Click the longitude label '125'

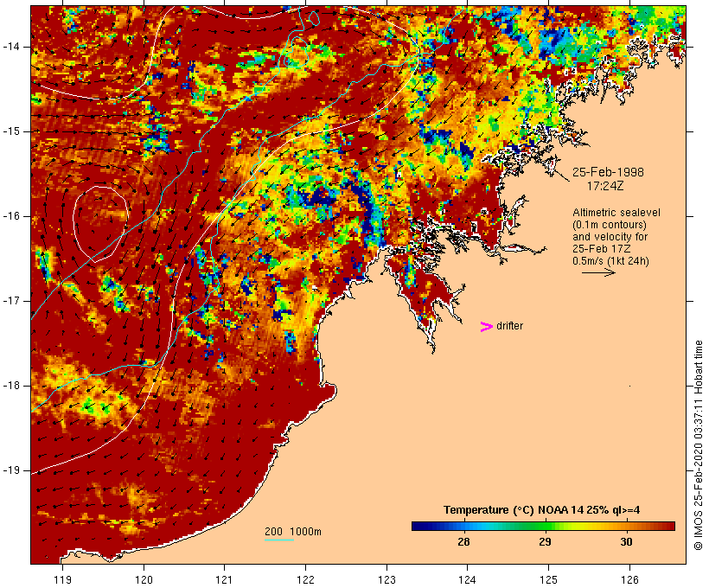click(548, 579)
